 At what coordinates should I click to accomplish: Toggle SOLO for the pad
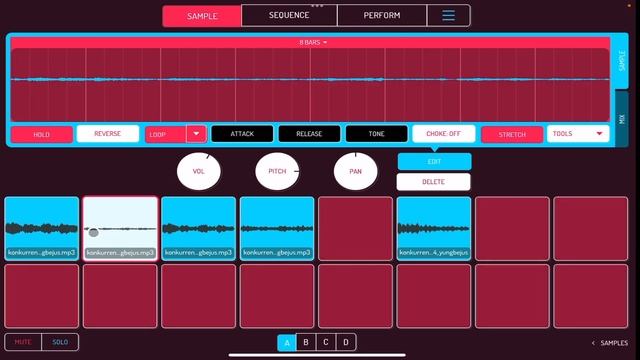click(60, 342)
